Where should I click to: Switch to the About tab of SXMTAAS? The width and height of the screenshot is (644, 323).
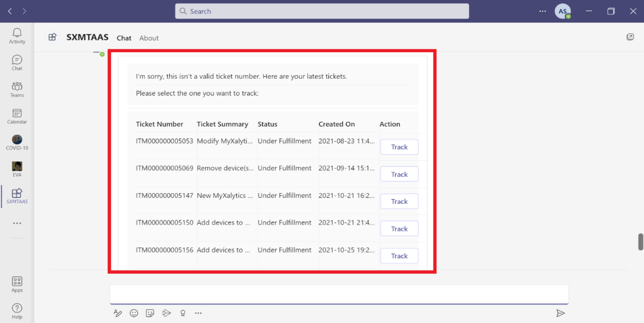coord(149,38)
